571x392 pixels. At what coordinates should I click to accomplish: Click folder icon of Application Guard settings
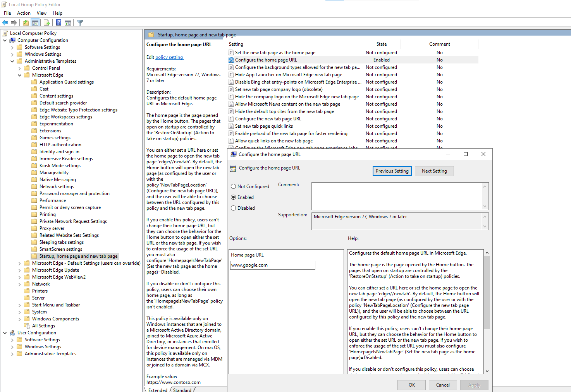point(34,82)
